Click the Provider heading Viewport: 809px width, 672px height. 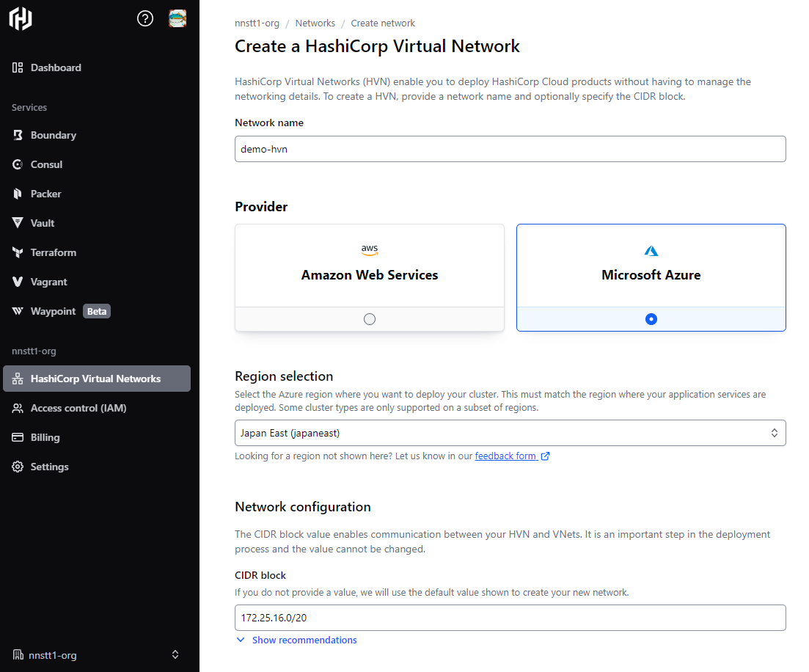(261, 206)
